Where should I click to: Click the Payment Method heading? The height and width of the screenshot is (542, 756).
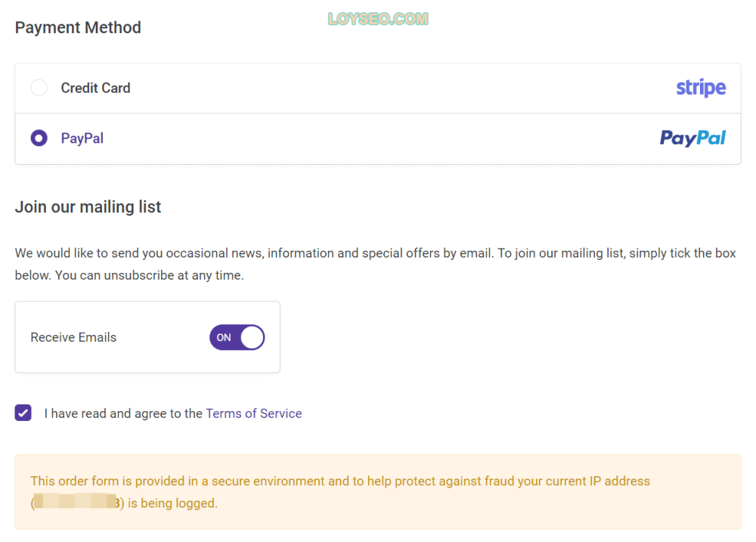(x=78, y=27)
